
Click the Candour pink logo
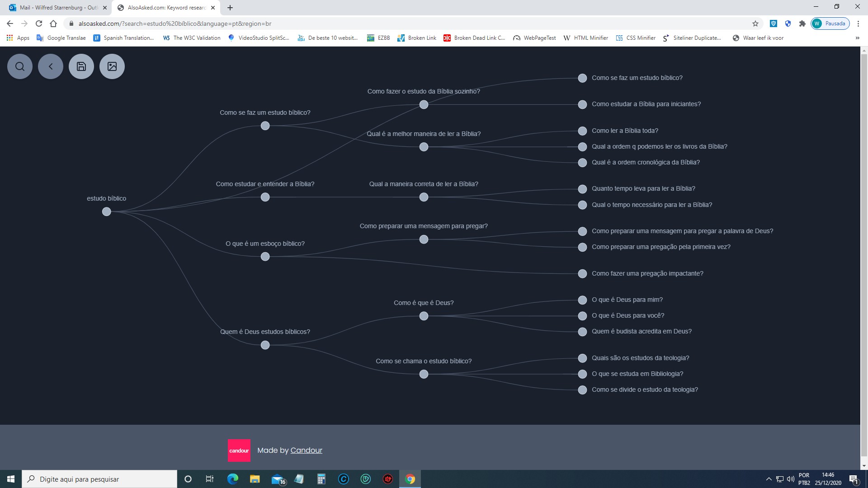click(x=239, y=450)
